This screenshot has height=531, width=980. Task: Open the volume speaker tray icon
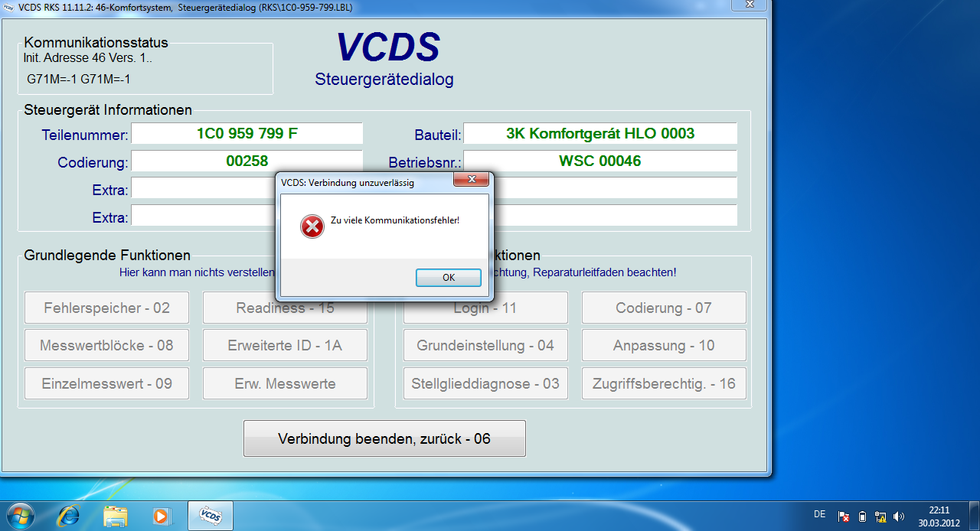(x=899, y=516)
